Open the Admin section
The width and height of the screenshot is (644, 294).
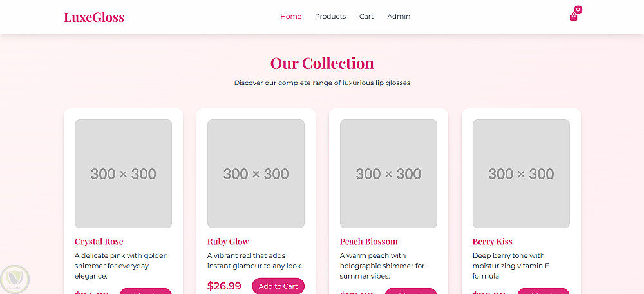[399, 16]
